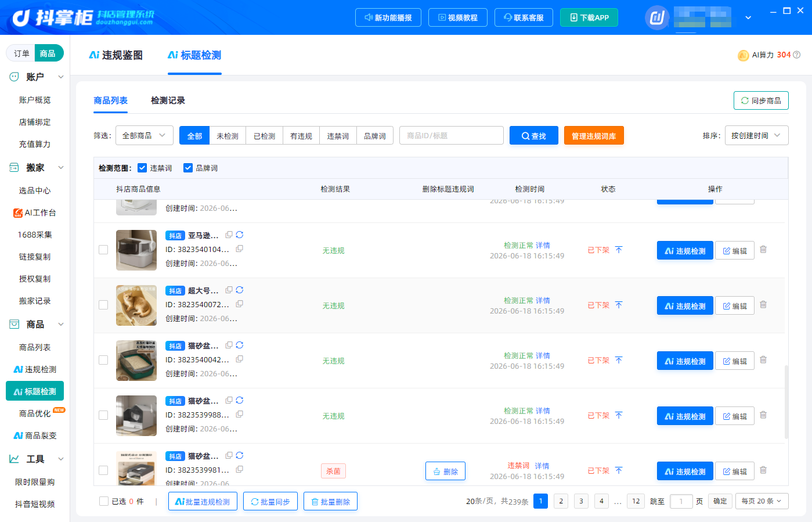The width and height of the screenshot is (812, 522).
Task: Click the trash icon in the 3823540042 row
Action: click(x=763, y=360)
